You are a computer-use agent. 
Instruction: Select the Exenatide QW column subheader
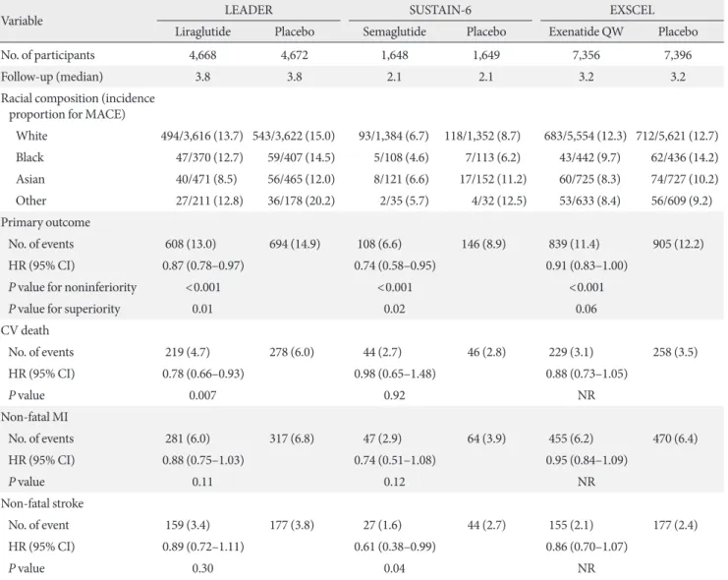click(586, 31)
